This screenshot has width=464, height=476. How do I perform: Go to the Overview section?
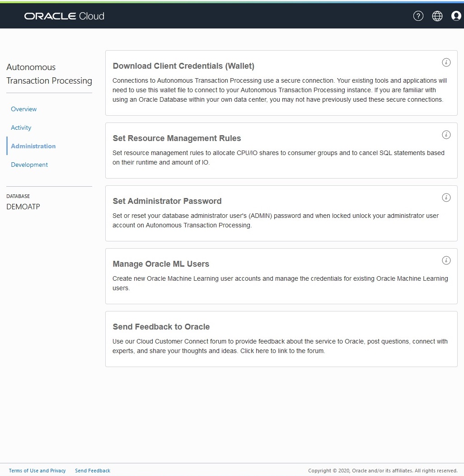24,109
